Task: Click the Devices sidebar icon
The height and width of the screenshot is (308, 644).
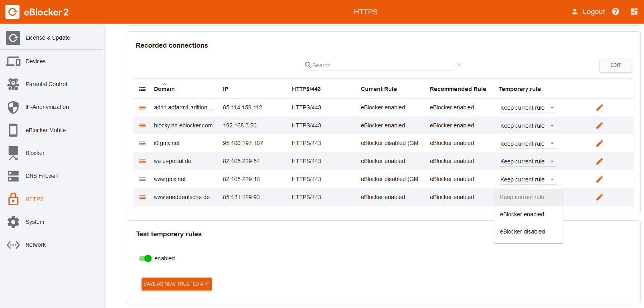Action: coord(13,61)
